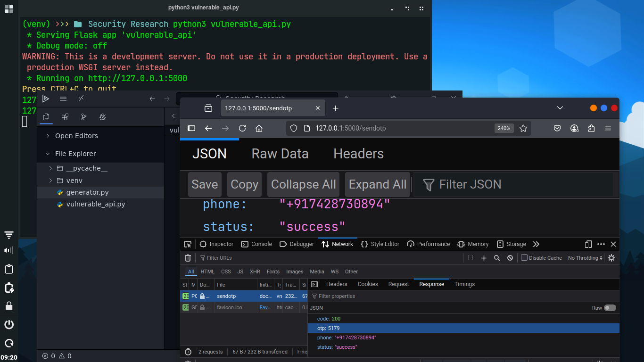644x362 pixels.
Task: Toggle the request details pane icon
Action: [x=315, y=284]
